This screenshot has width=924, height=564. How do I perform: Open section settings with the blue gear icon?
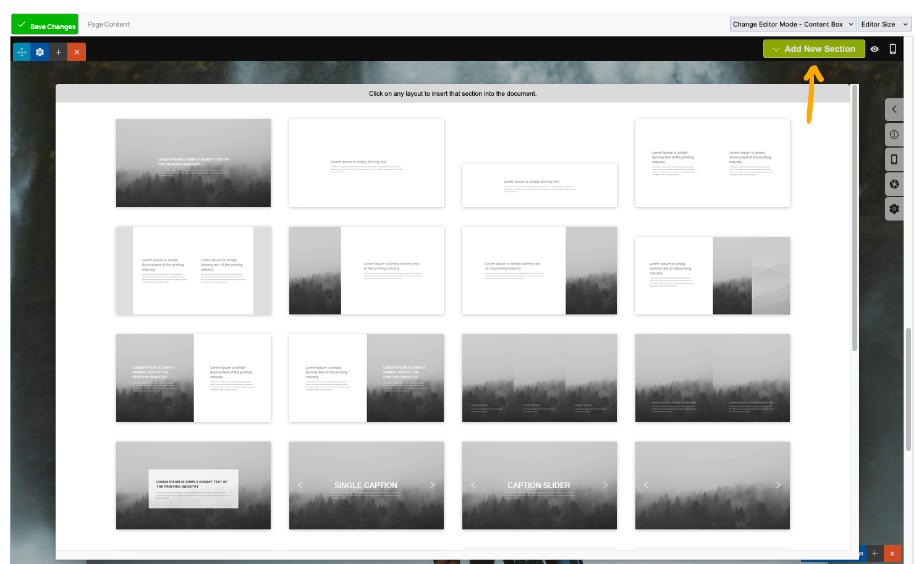point(40,53)
